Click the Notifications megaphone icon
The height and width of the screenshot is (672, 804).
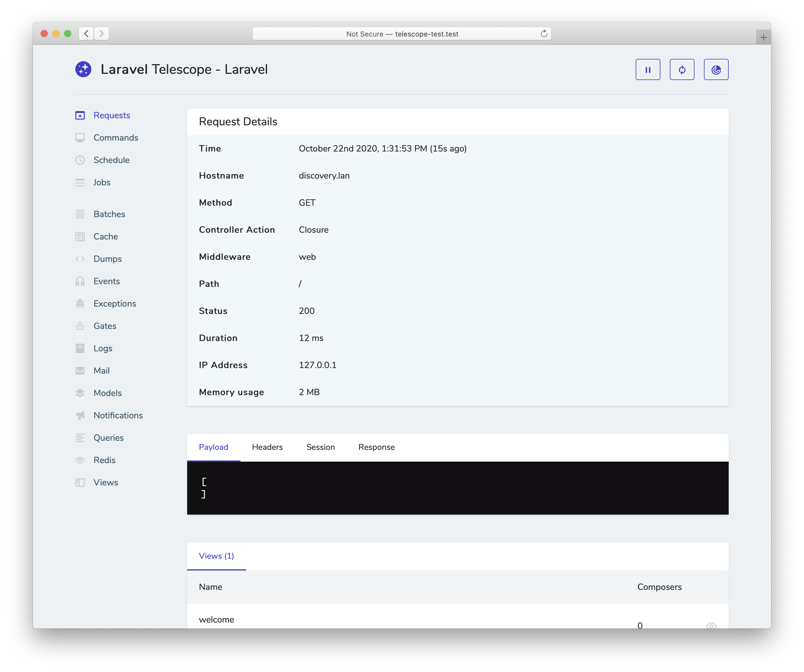click(x=80, y=416)
